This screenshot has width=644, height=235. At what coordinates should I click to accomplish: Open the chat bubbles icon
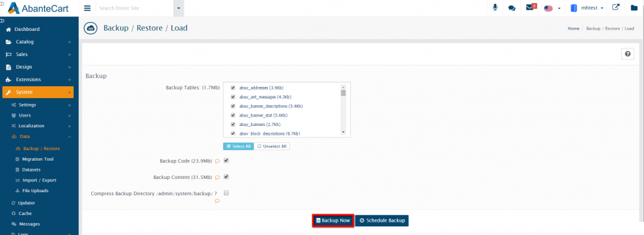[512, 8]
